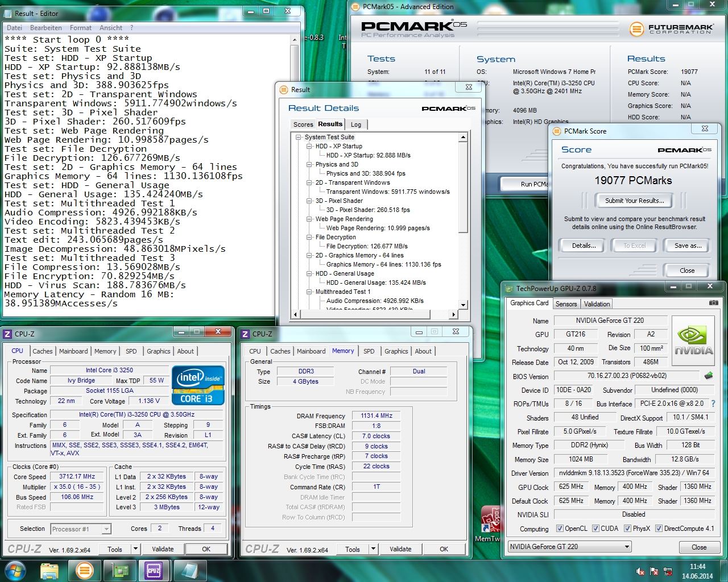The height and width of the screenshot is (582, 728).
Task: Switch to PCMark05 via its orange taskbar icon
Action: [84, 570]
